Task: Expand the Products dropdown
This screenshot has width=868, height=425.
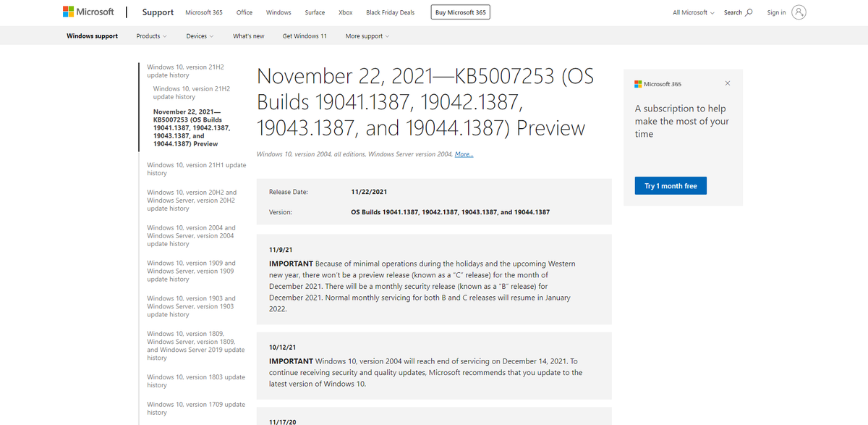Action: coord(151,36)
